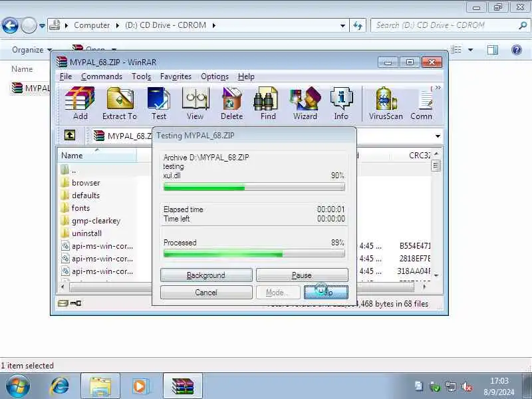Viewport: 532px width, 399px height.
Task: Click the Help button in the testing dialog
Action: tap(326, 293)
